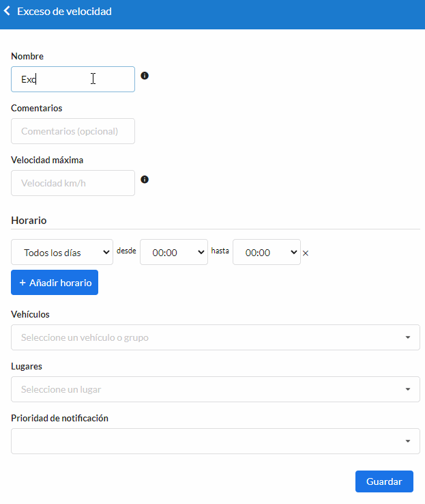
Task: Click the Horario section heading
Action: click(x=29, y=220)
